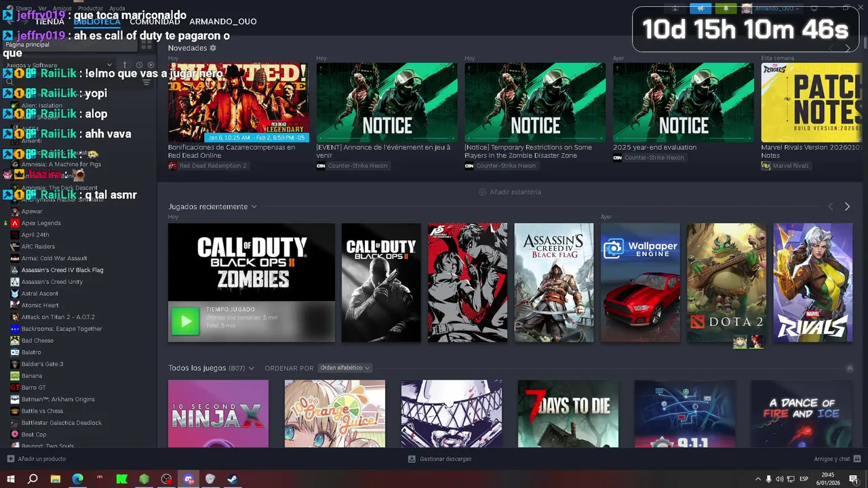Screen dimensions: 868x488
Task: Open Amigos menu
Action: [62, 8]
